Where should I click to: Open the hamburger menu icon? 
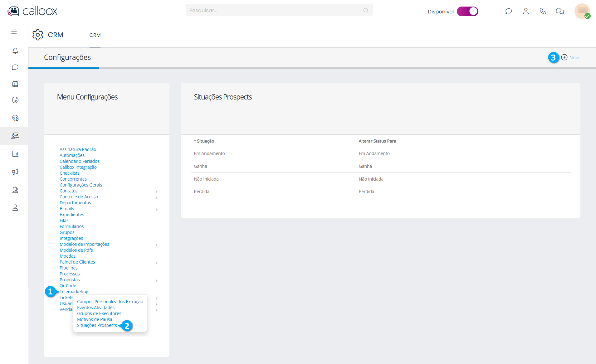(14, 32)
